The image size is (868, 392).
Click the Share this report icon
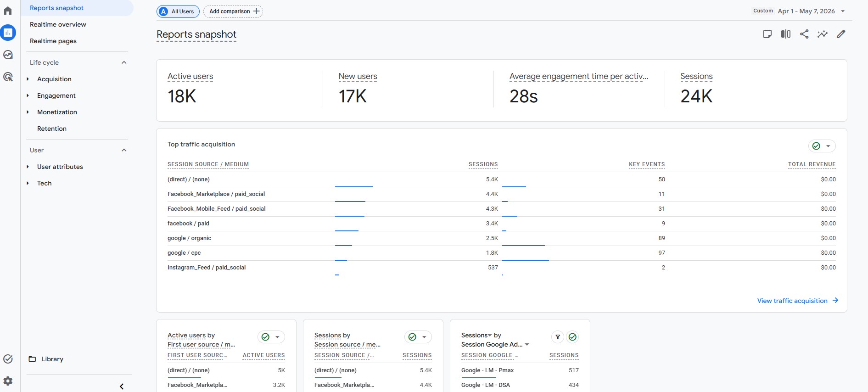pos(804,34)
